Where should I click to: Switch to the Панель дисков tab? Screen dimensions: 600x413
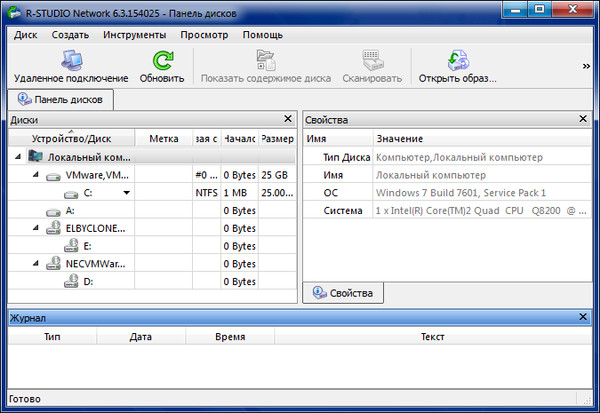tap(60, 100)
